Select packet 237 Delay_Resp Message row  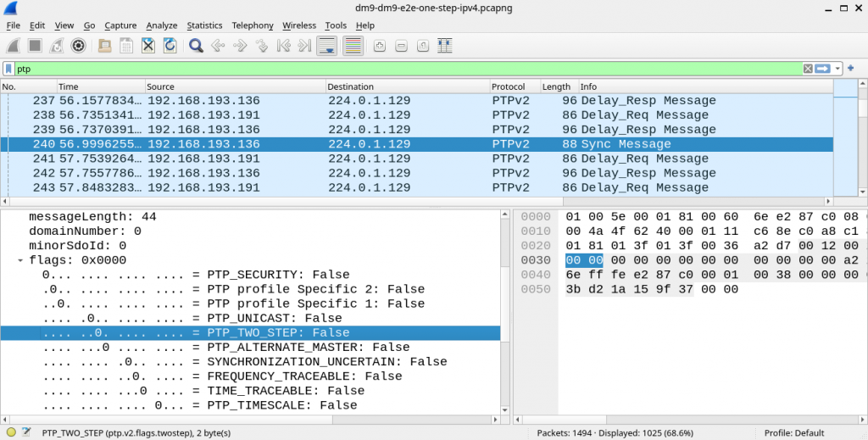tap(417, 101)
